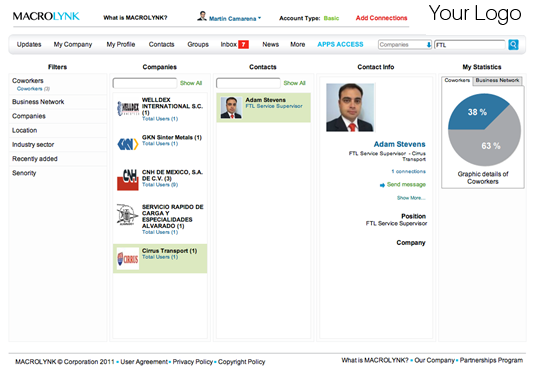Screen dimensions: 537x374
Task: Click the 38 % blue pie slice
Action: click(476, 112)
